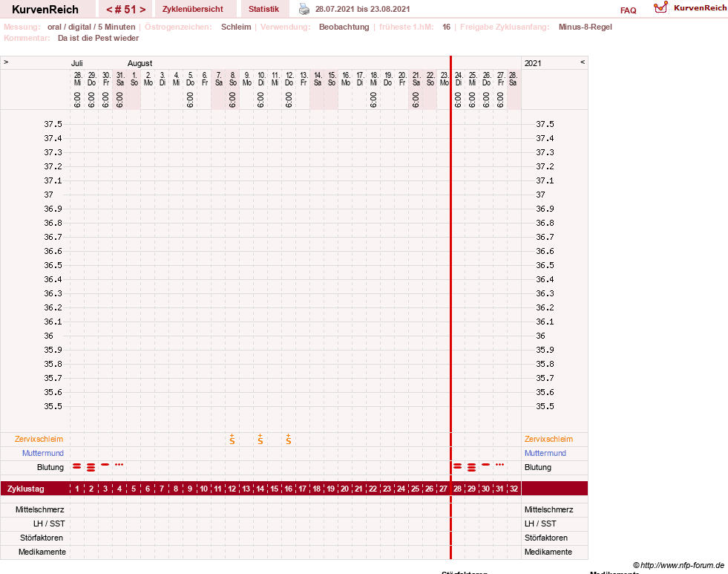Go to previous cycle with < arrow
Screen dimensions: 728x574
(110, 10)
